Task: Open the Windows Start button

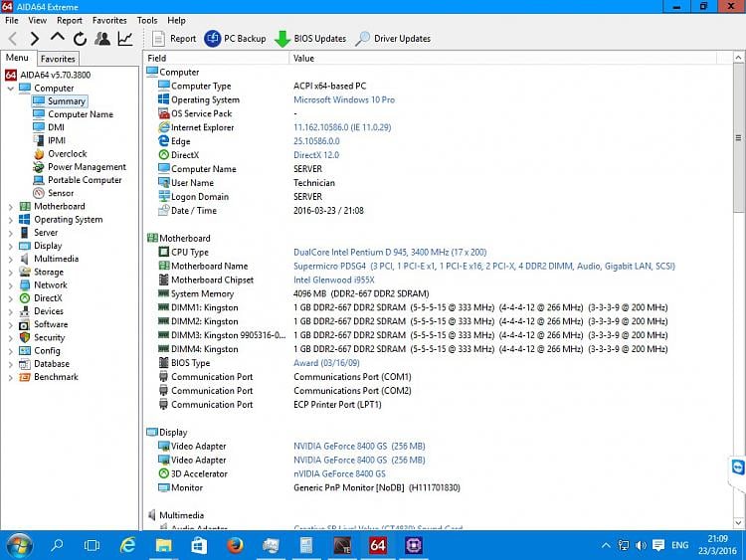Action: click(19, 545)
